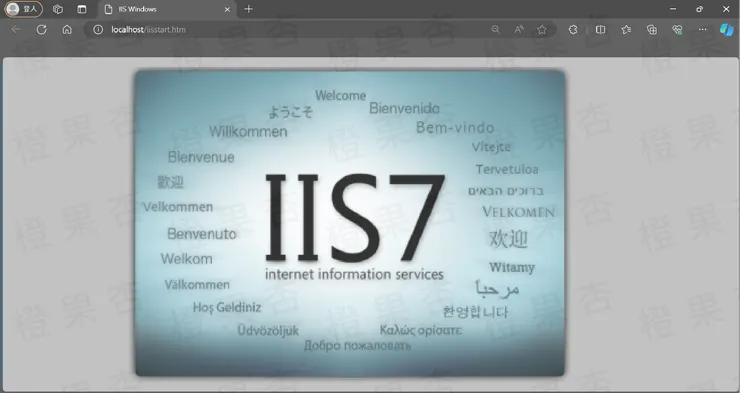
Task: Click the 'Benvenuto' text
Action: pos(202,234)
